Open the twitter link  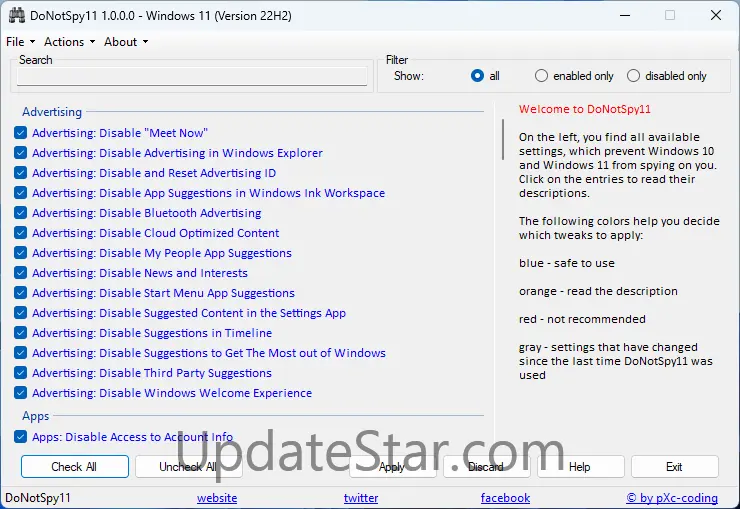tap(361, 498)
